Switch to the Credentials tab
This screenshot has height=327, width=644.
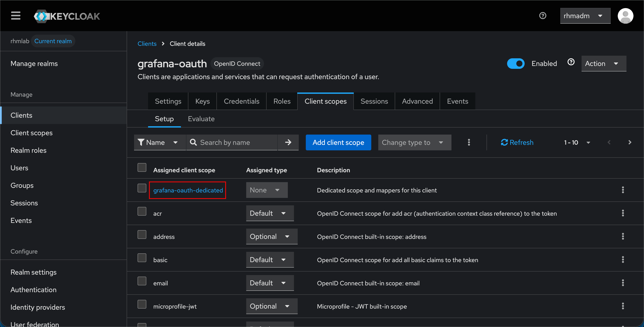tap(241, 101)
